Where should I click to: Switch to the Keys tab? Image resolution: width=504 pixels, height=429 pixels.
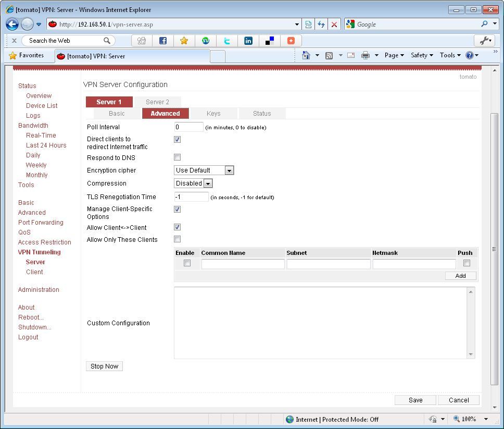pyautogui.click(x=213, y=114)
